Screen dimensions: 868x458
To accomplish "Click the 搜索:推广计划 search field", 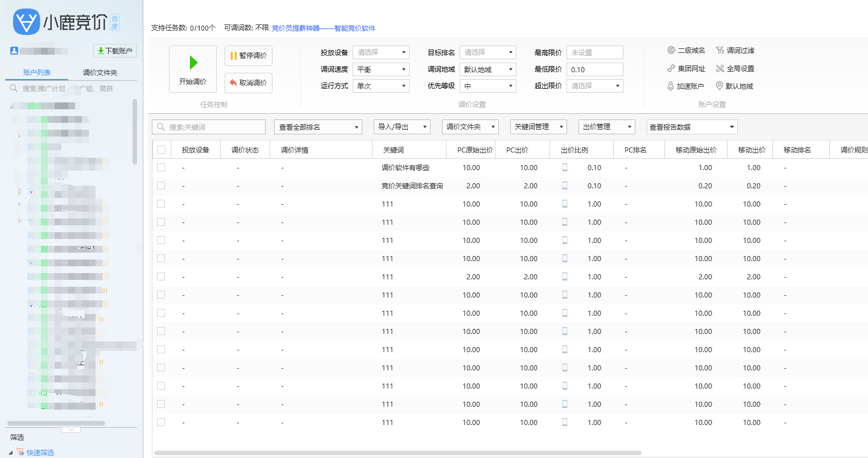I will 71,88.
